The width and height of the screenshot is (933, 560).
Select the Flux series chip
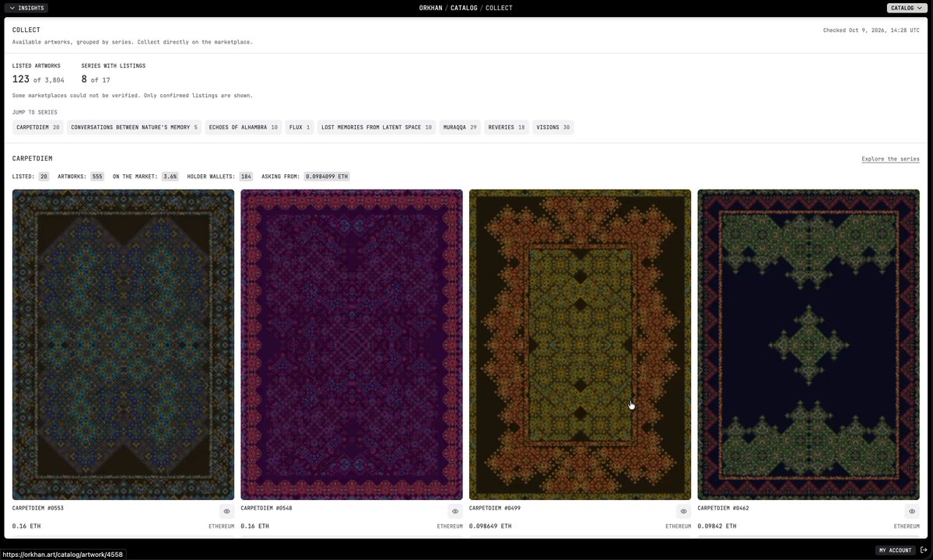[300, 128]
